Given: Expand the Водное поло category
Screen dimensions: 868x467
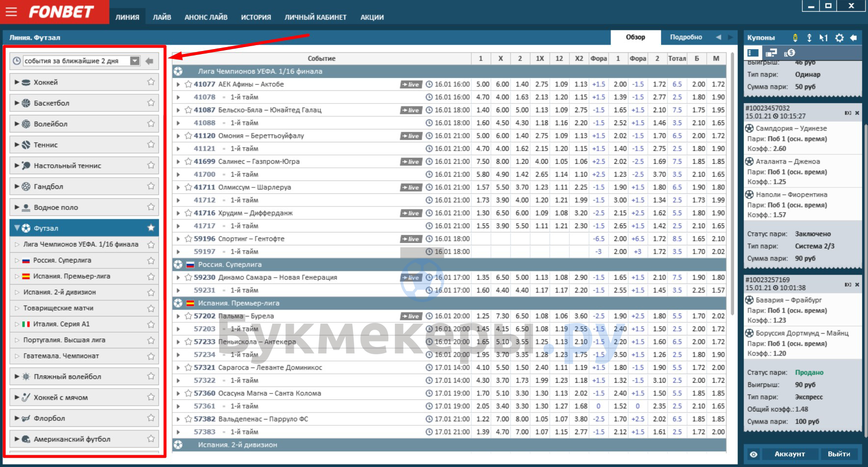Looking at the screenshot, I should click(x=17, y=207).
